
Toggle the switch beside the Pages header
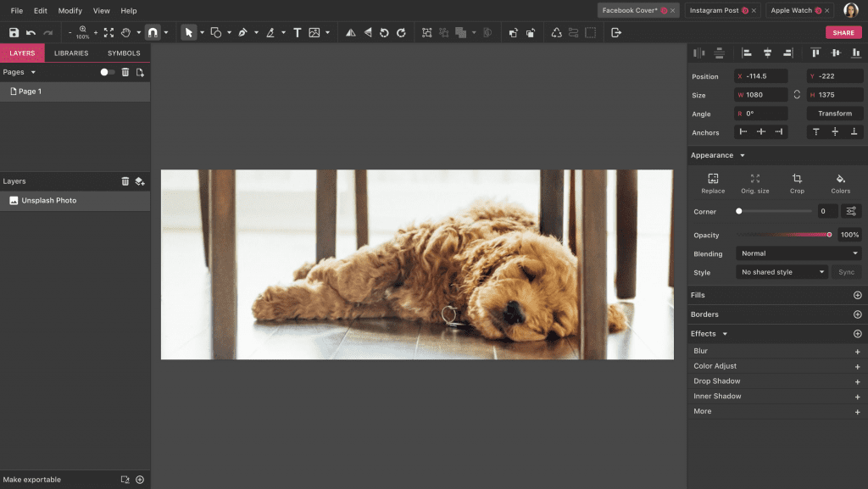coord(106,72)
